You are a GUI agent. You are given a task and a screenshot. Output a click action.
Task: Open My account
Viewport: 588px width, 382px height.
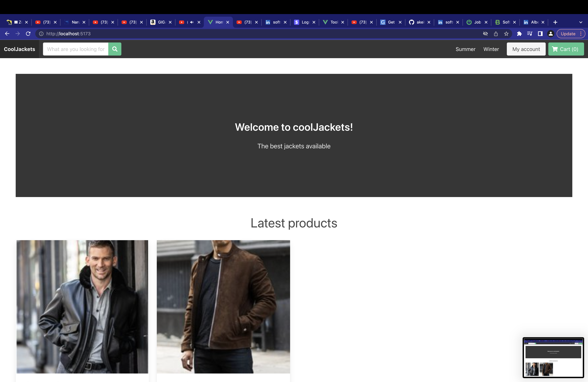[x=526, y=49]
